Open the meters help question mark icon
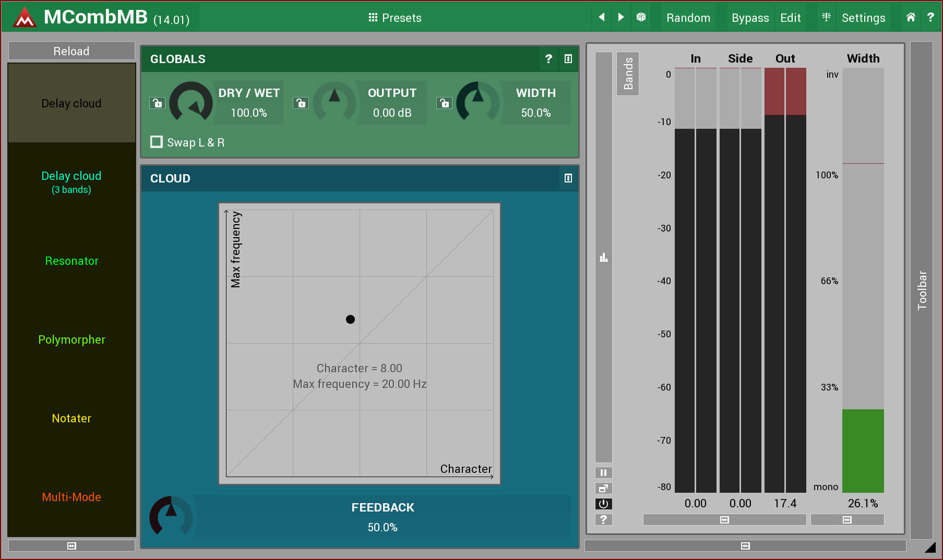 click(604, 519)
